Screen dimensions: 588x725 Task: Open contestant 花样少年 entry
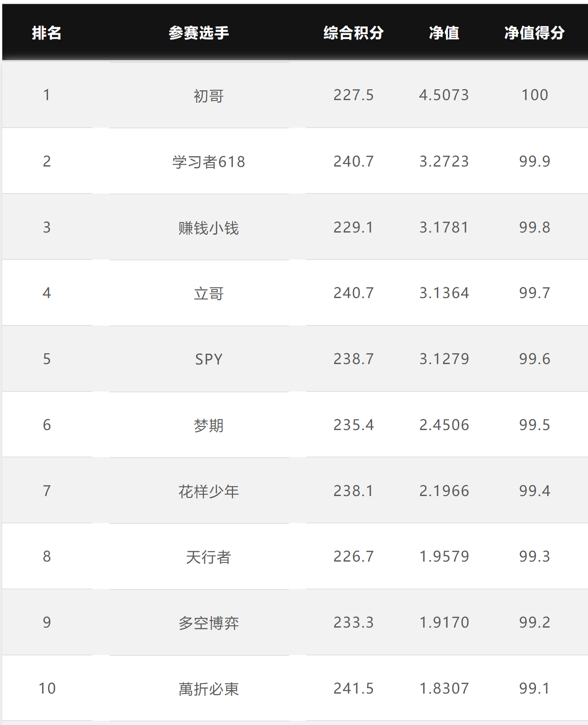click(208, 491)
